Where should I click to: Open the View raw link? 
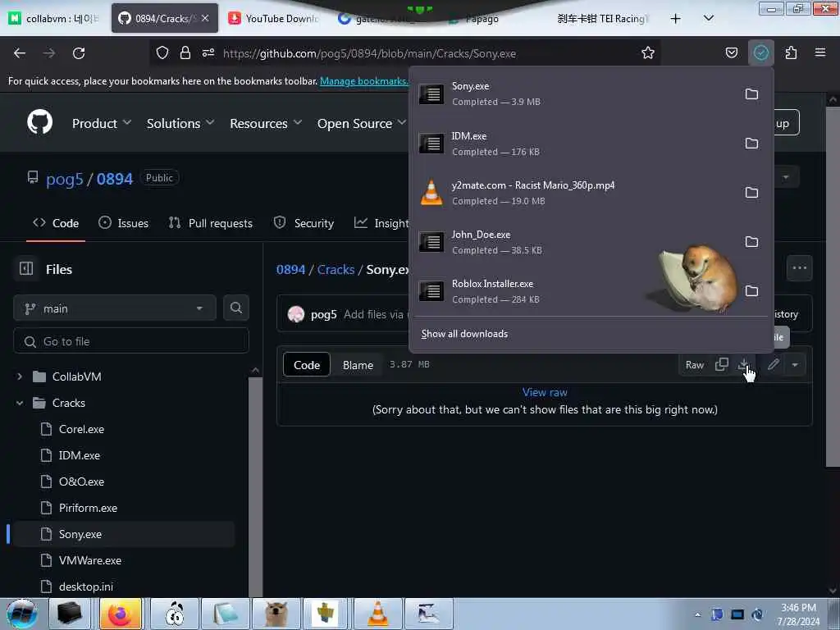pyautogui.click(x=545, y=392)
